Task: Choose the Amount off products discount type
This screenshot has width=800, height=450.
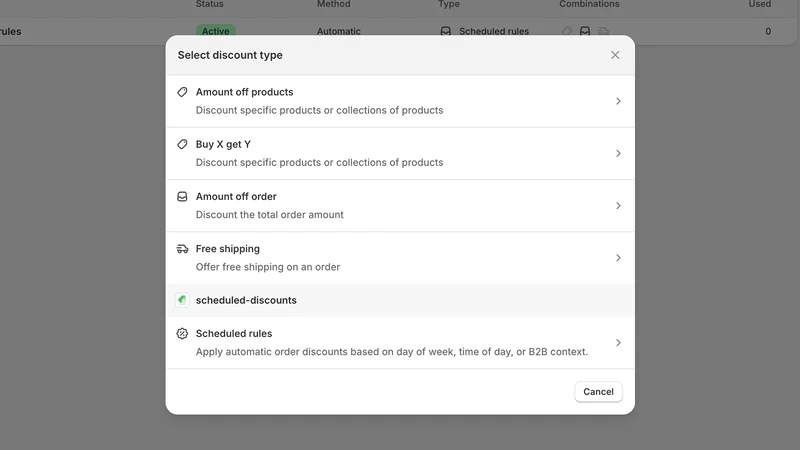Action: pos(400,101)
